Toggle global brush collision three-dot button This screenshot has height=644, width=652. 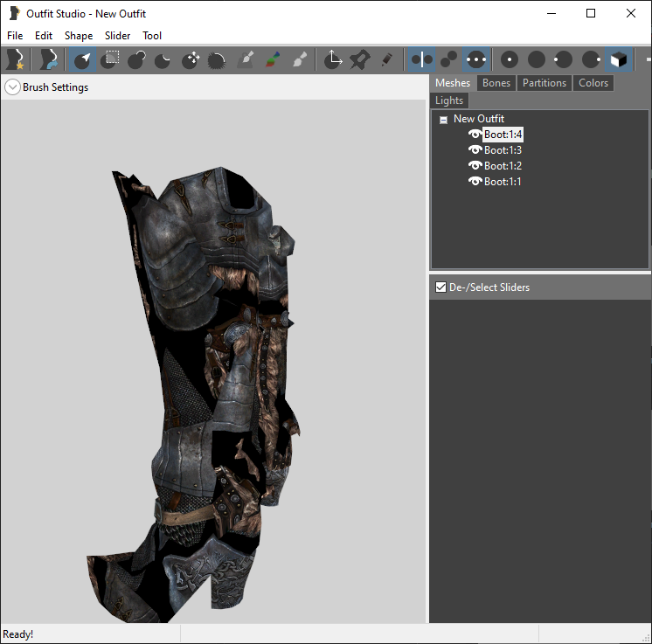(476, 59)
